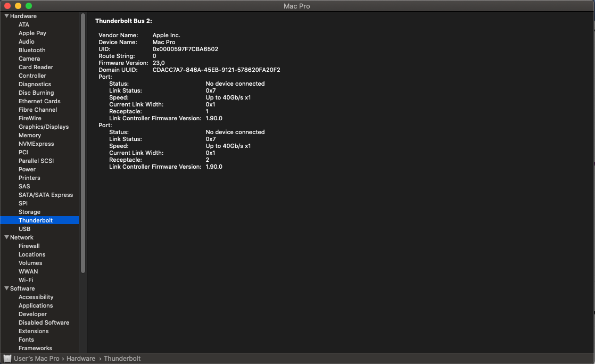This screenshot has width=595, height=364.
Task: Select ATA in the sidebar
Action: pyautogui.click(x=24, y=24)
